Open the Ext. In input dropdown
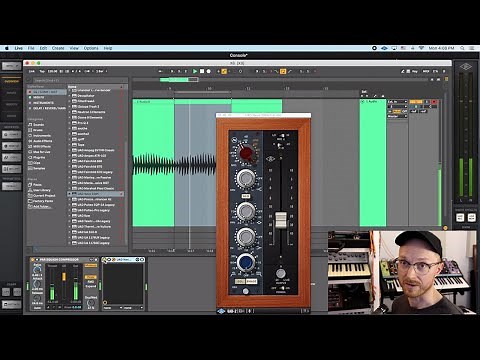 tap(397, 102)
